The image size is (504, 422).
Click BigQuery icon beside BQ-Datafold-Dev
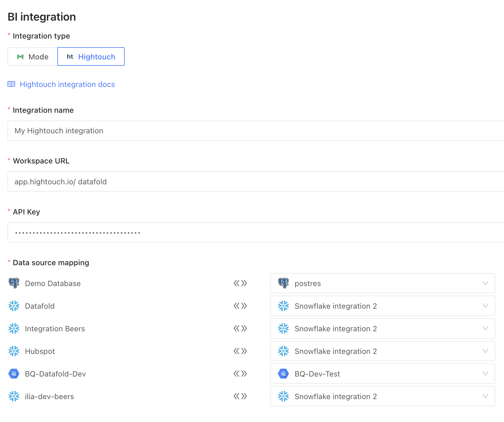pos(14,374)
